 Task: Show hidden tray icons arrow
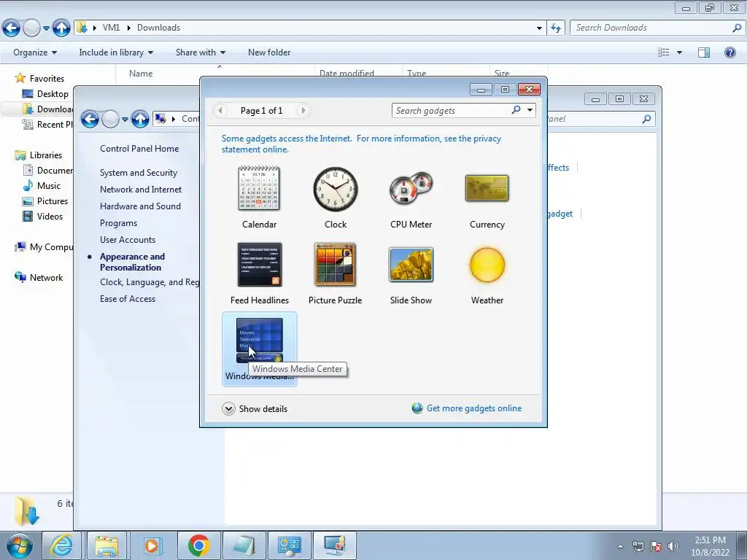click(x=620, y=546)
